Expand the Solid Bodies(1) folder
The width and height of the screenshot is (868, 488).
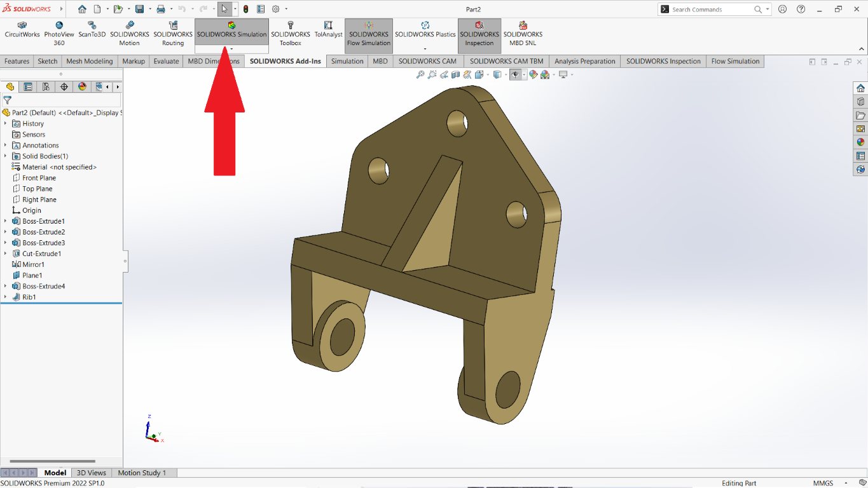[6, 156]
